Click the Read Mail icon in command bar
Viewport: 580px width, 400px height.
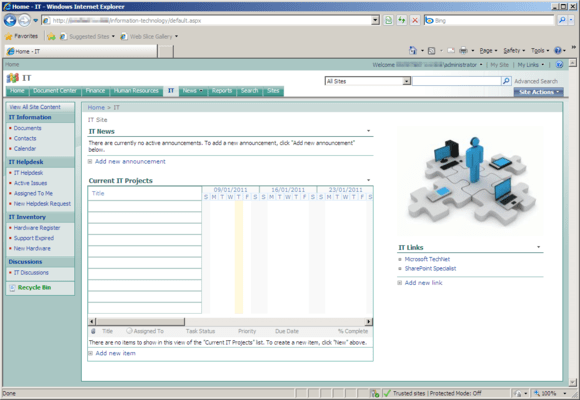451,50
